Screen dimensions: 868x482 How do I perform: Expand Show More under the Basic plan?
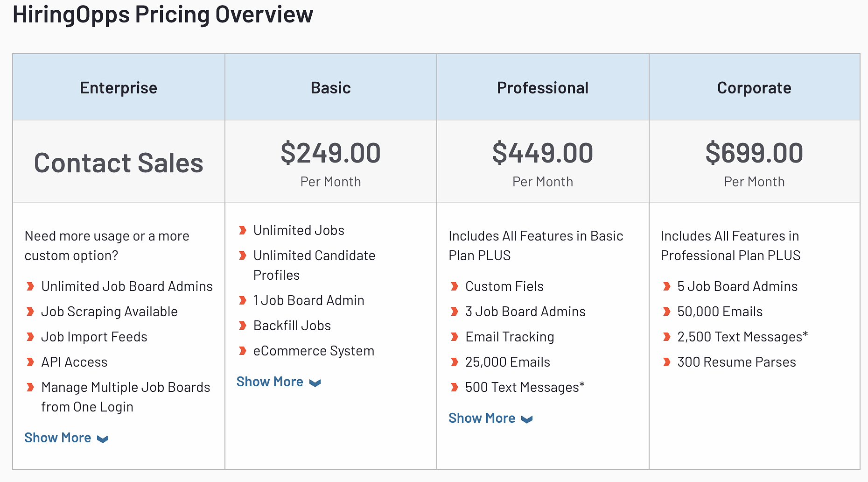pyautogui.click(x=270, y=382)
